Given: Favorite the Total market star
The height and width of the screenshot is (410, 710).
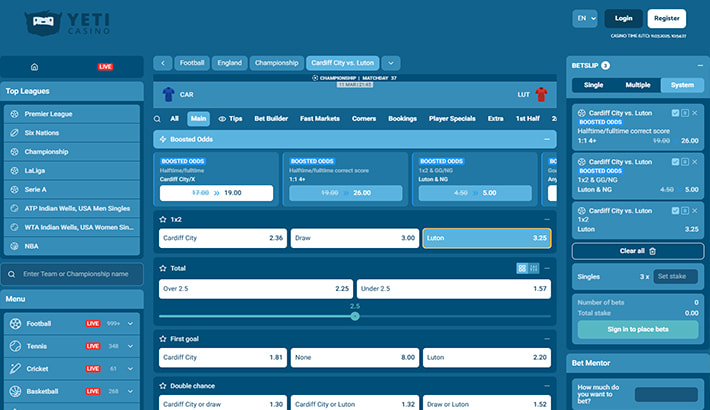Looking at the screenshot, I should [x=163, y=268].
